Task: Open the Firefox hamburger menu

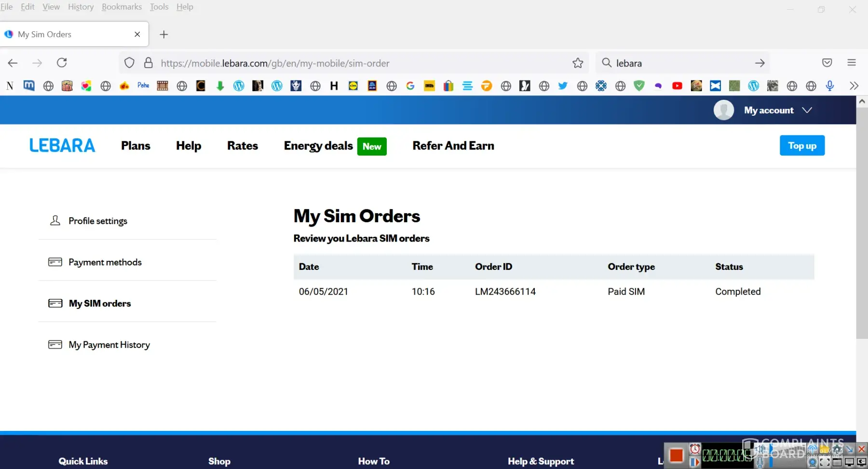Action: click(852, 63)
